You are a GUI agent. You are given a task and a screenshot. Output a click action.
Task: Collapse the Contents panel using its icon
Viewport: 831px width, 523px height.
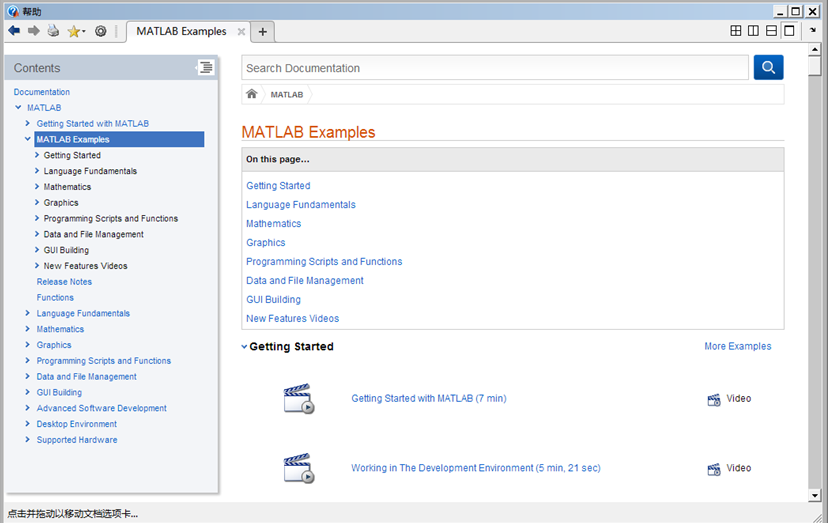pyautogui.click(x=205, y=68)
